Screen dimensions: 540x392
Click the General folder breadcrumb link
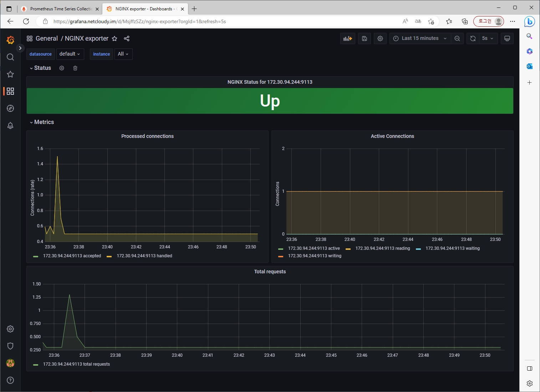[x=47, y=38]
